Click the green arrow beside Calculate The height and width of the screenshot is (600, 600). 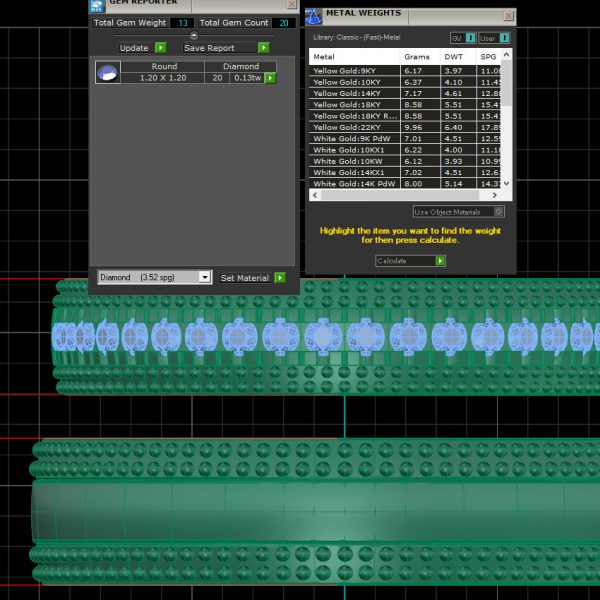pyautogui.click(x=440, y=261)
